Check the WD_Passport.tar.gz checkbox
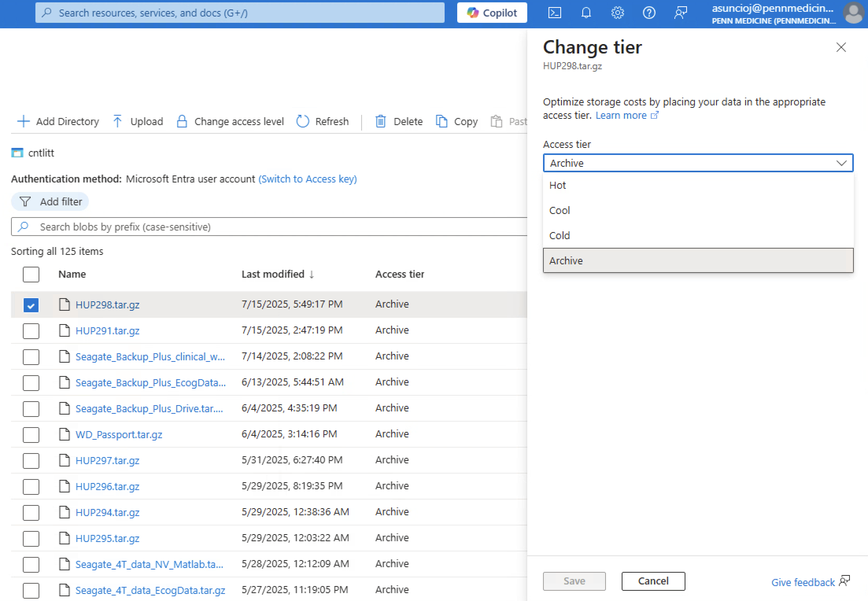This screenshot has height=601, width=868. coord(31,435)
